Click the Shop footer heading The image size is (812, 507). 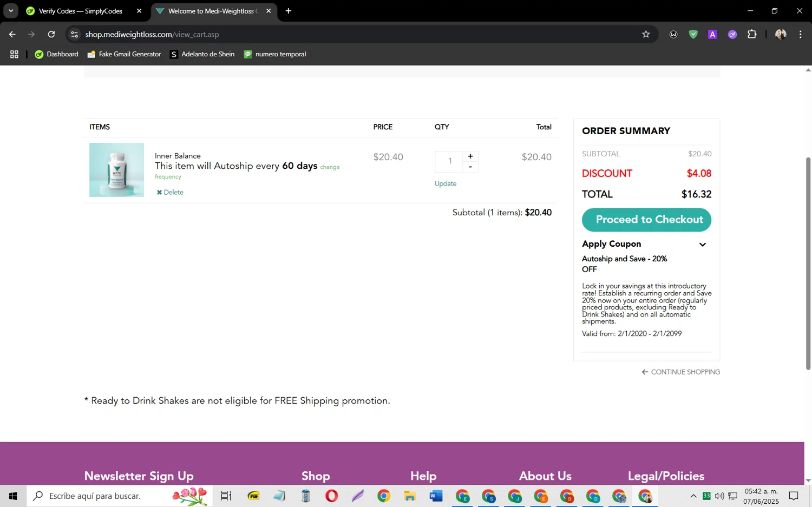316,476
